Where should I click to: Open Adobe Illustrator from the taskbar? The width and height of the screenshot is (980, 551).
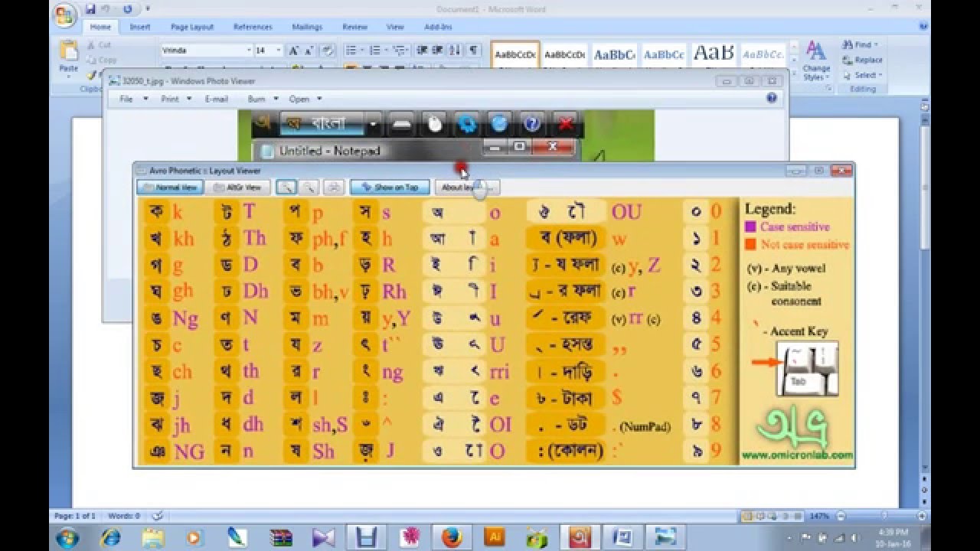pos(495,537)
